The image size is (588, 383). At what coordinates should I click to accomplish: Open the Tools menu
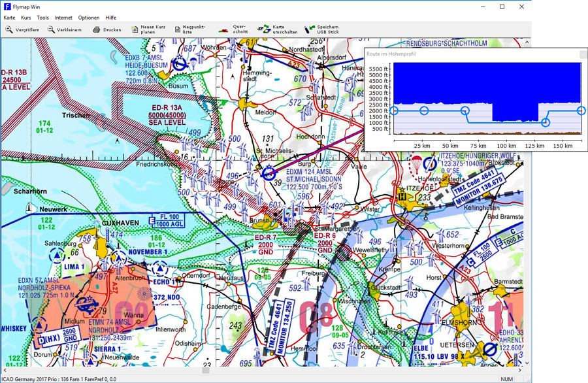[x=42, y=18]
